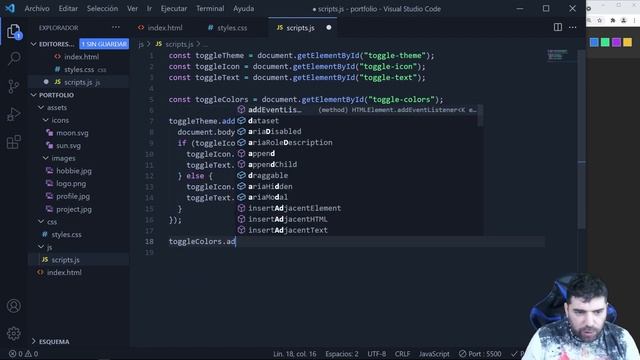This screenshot has width=640, height=360.
Task: Open the Accounts icon
Action: click(14, 306)
